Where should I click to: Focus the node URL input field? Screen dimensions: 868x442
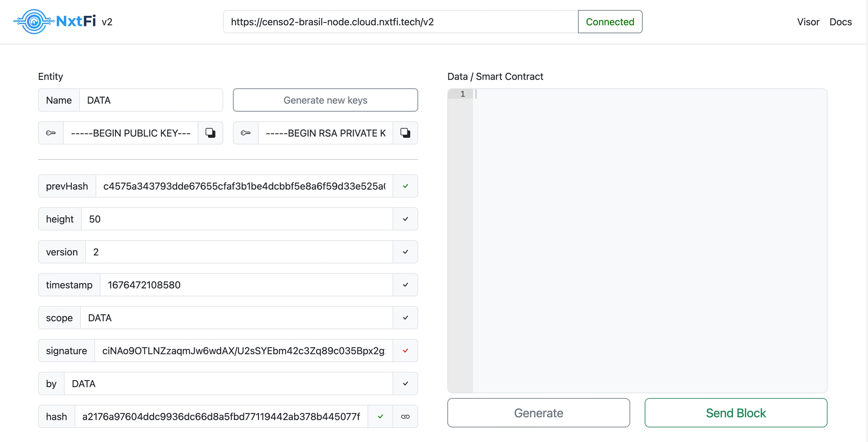click(x=400, y=22)
